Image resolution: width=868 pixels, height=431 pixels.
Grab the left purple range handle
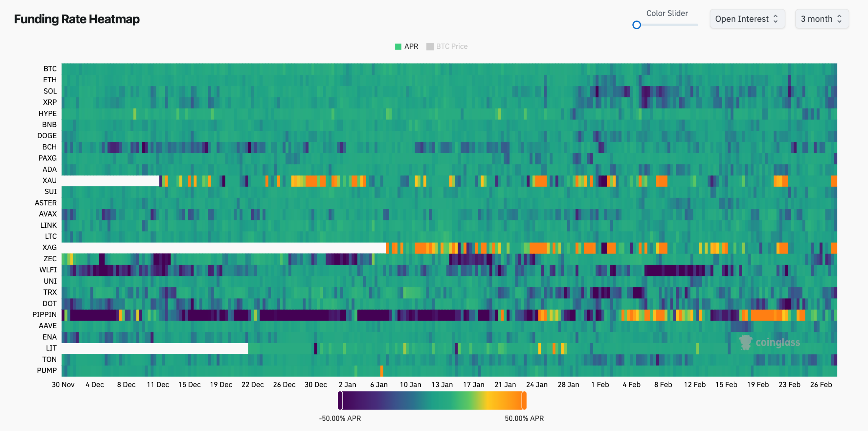tap(340, 400)
